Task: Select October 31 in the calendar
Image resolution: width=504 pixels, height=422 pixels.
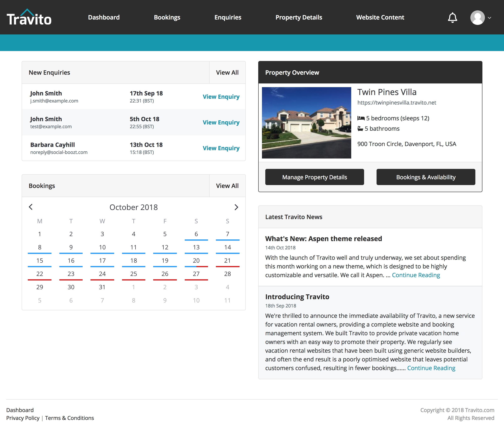Action: (102, 287)
